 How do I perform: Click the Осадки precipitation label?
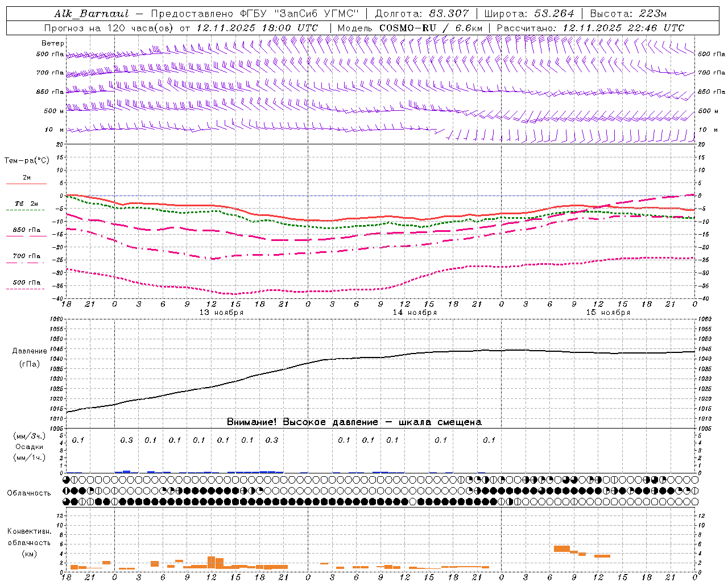point(30,447)
